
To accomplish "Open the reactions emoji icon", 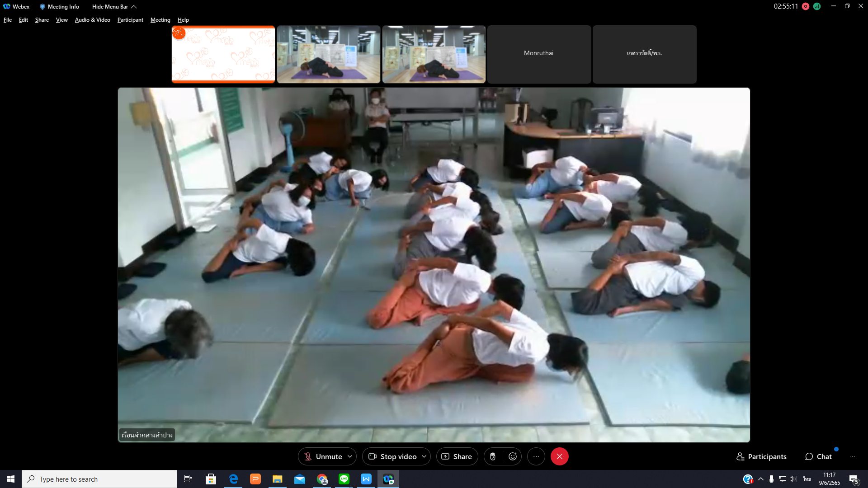I will pos(513,456).
